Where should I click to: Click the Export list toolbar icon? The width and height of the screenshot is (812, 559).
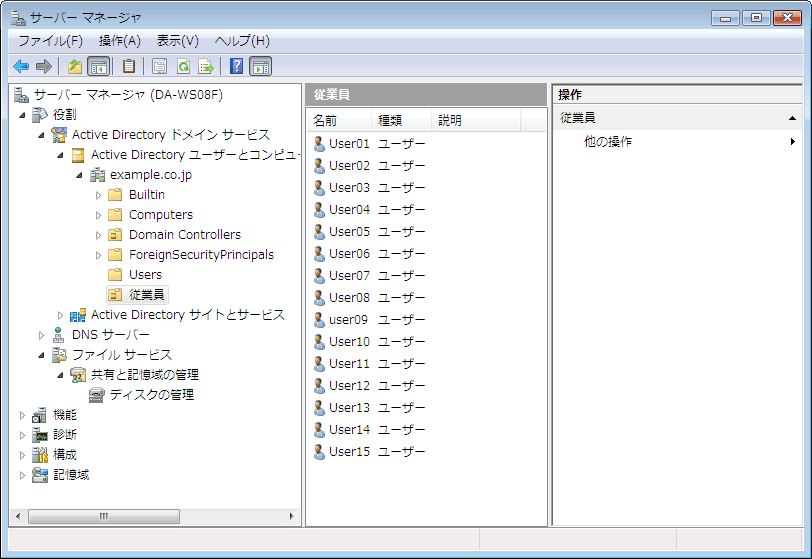coord(206,66)
